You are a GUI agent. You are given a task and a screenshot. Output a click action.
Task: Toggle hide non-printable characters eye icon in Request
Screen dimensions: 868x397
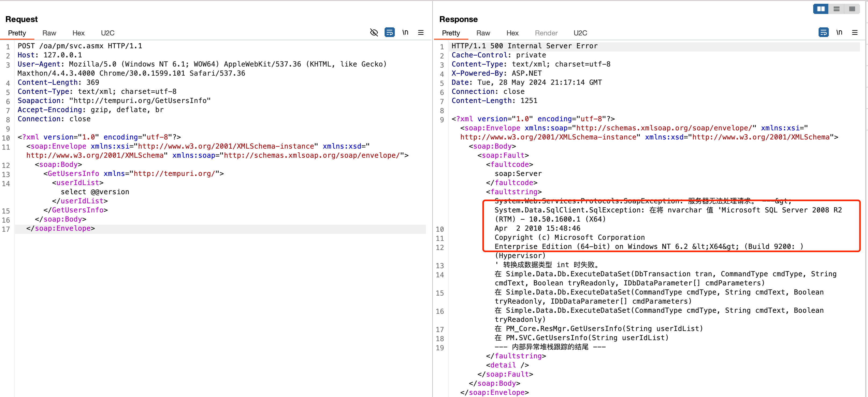374,33
